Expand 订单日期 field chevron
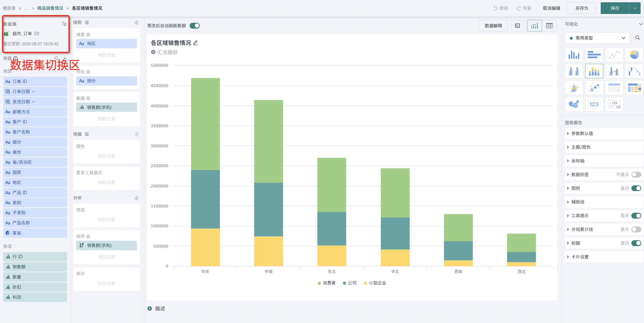The height and width of the screenshot is (323, 644). tap(34, 92)
